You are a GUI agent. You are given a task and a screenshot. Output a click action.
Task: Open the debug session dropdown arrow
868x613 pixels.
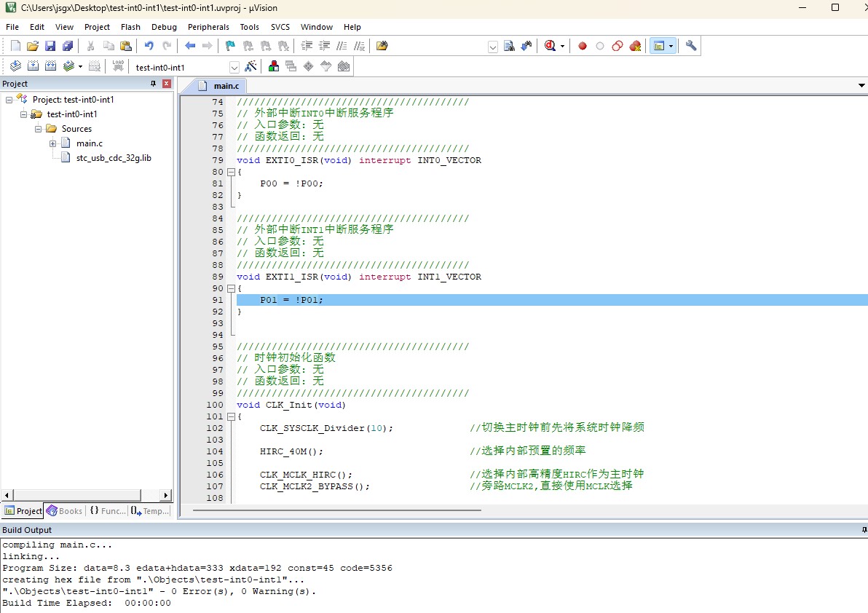click(x=562, y=46)
